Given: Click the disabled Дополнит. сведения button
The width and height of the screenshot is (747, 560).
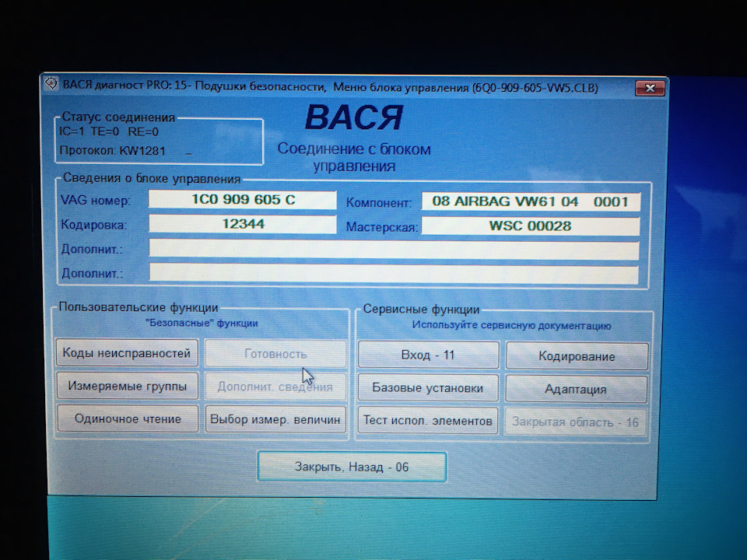Looking at the screenshot, I should pos(275,387).
